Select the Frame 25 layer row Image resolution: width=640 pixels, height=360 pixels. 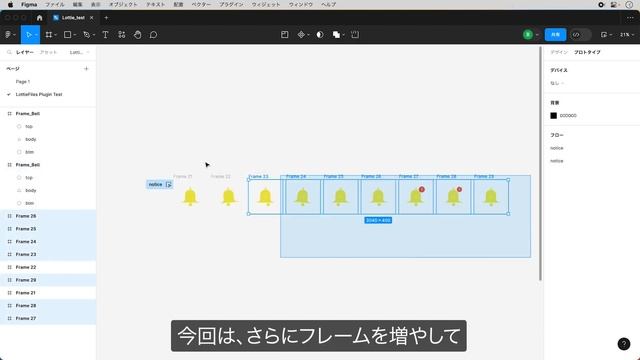48,229
